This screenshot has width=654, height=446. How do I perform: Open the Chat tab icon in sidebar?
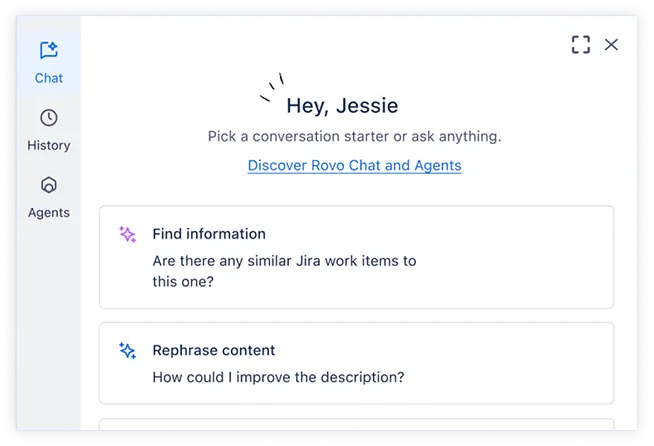point(48,50)
